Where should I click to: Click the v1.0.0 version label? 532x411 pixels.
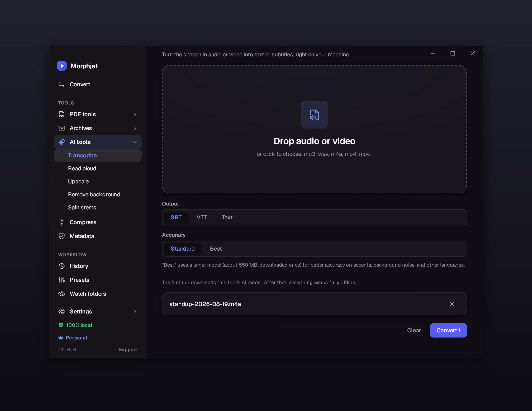[x=67, y=350]
